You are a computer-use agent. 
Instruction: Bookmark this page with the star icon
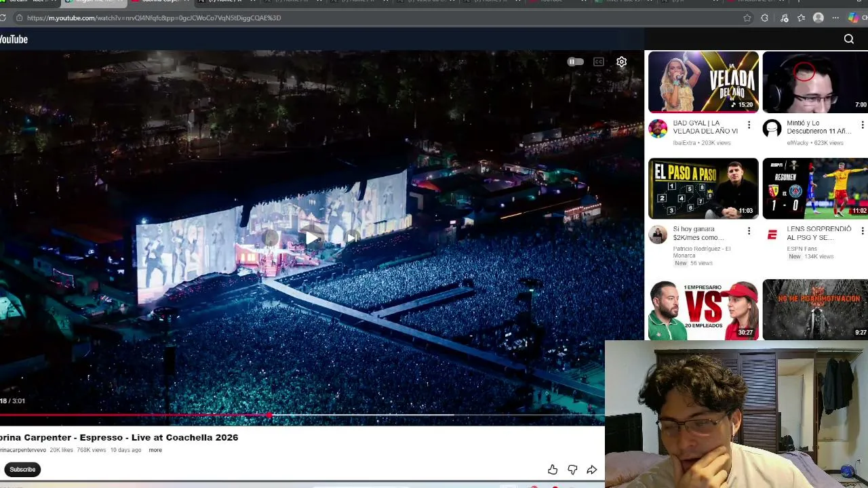747,18
